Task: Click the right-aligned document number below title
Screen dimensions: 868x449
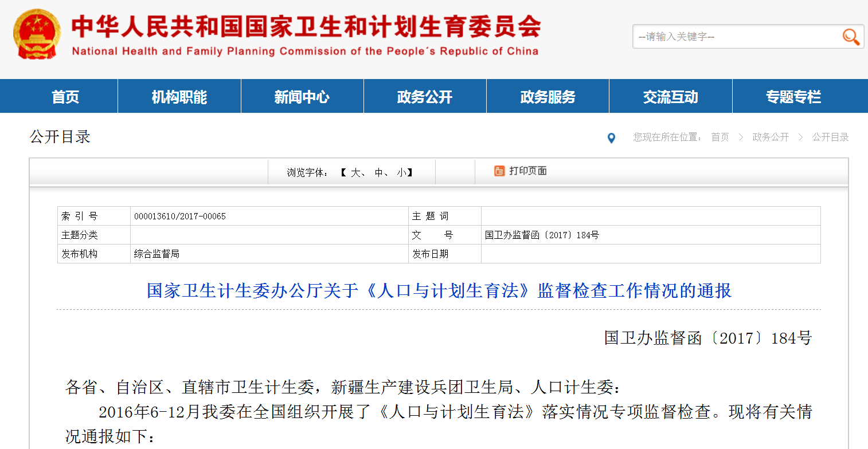Action: [x=708, y=338]
